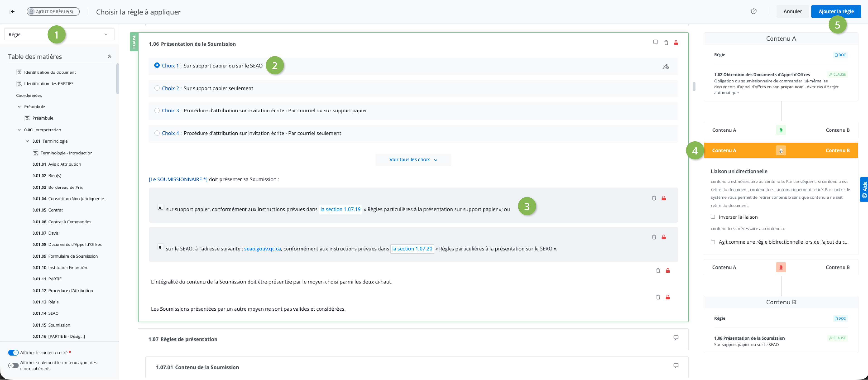The width and height of the screenshot is (868, 380).
Task: Select the red link icon rule type
Action: click(x=781, y=267)
